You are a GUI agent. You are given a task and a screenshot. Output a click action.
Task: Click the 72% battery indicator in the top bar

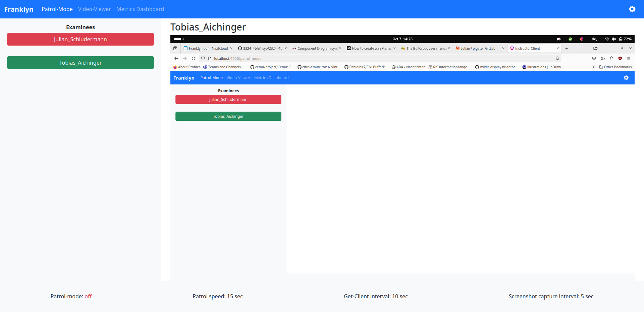(625, 39)
